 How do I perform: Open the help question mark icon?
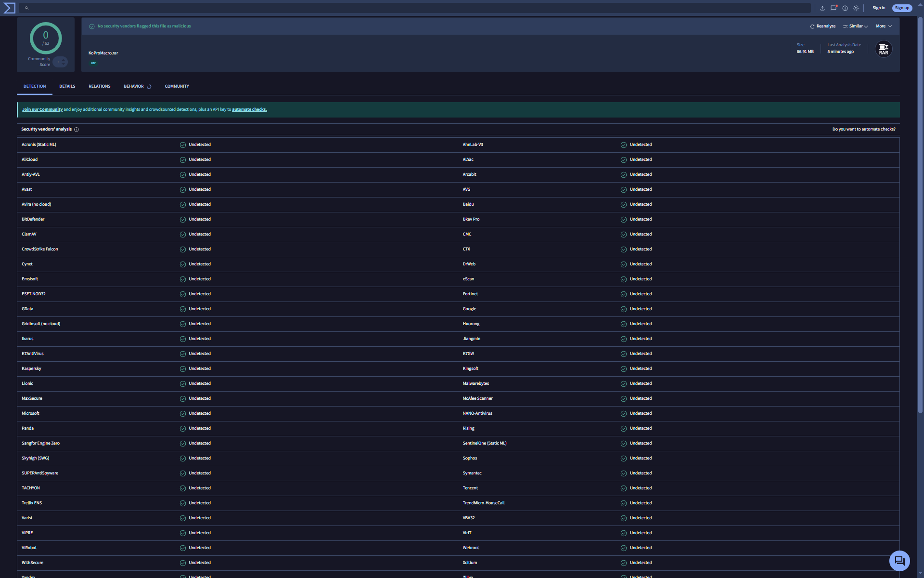845,8
